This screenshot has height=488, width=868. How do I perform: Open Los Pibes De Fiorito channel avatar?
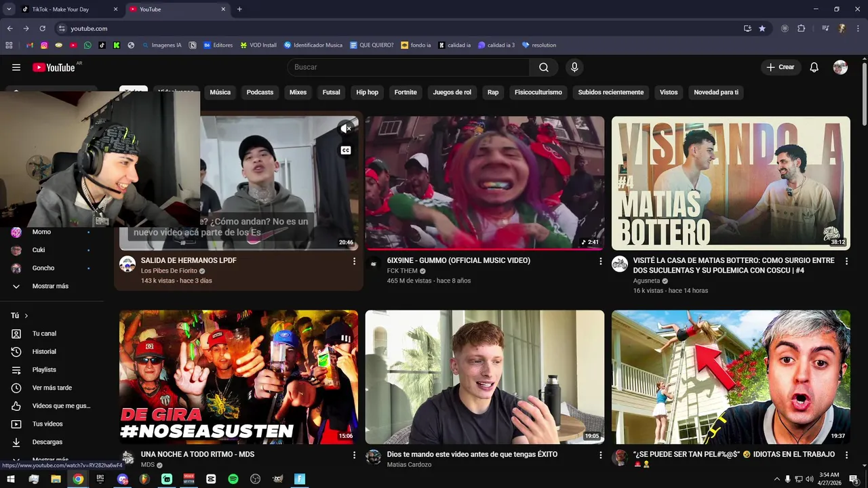[127, 264]
